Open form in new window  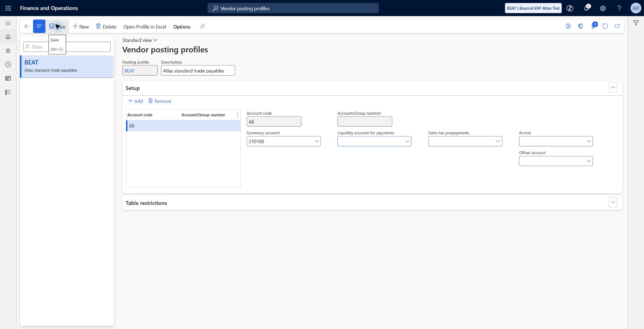tap(617, 26)
